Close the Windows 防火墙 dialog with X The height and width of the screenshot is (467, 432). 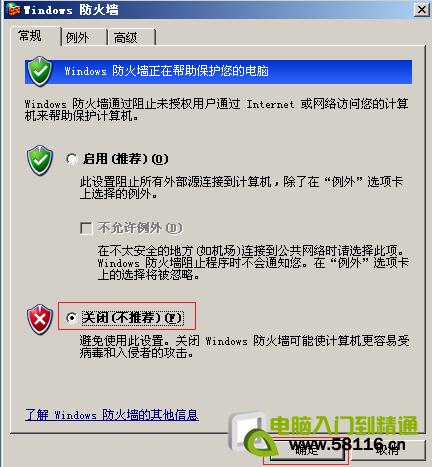pyautogui.click(x=422, y=10)
